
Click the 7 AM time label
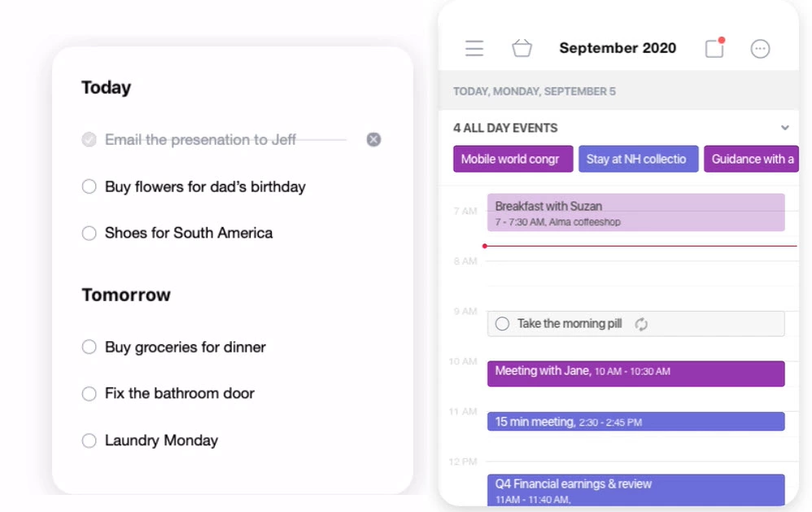[x=465, y=211]
